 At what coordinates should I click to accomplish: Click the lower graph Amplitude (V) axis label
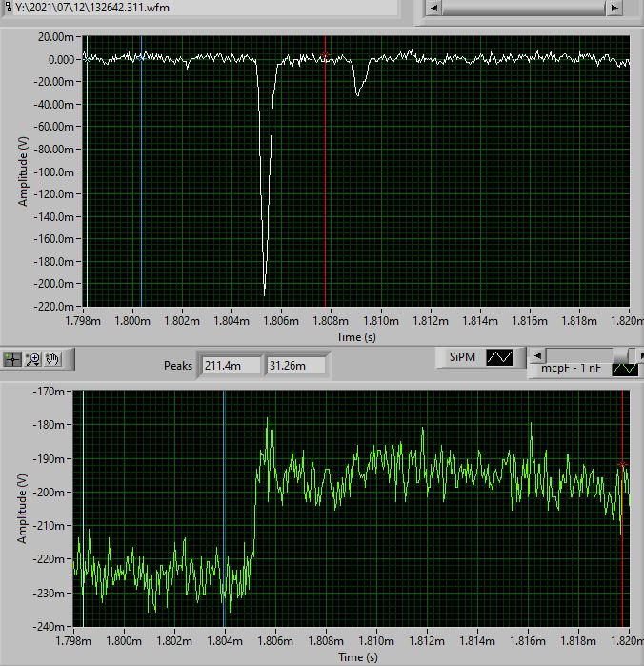(x=22, y=509)
